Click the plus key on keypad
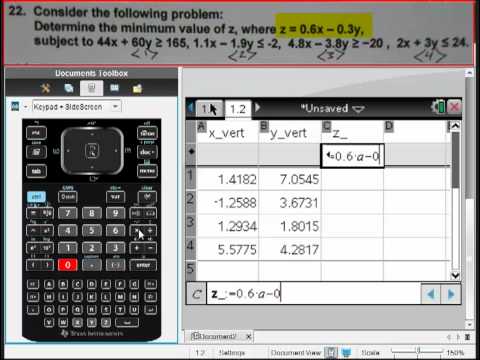The width and height of the screenshot is (480, 360). click(136, 248)
